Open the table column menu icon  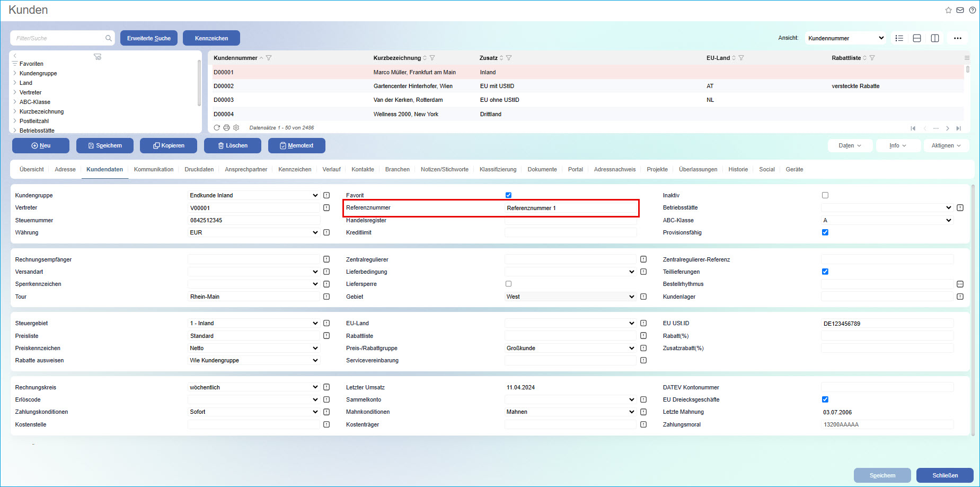tap(967, 58)
